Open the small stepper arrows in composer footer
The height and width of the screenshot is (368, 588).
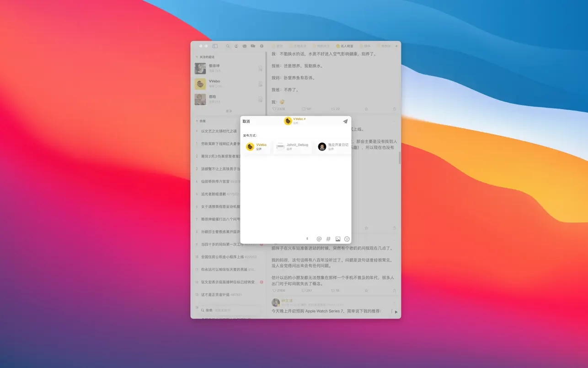click(x=307, y=239)
